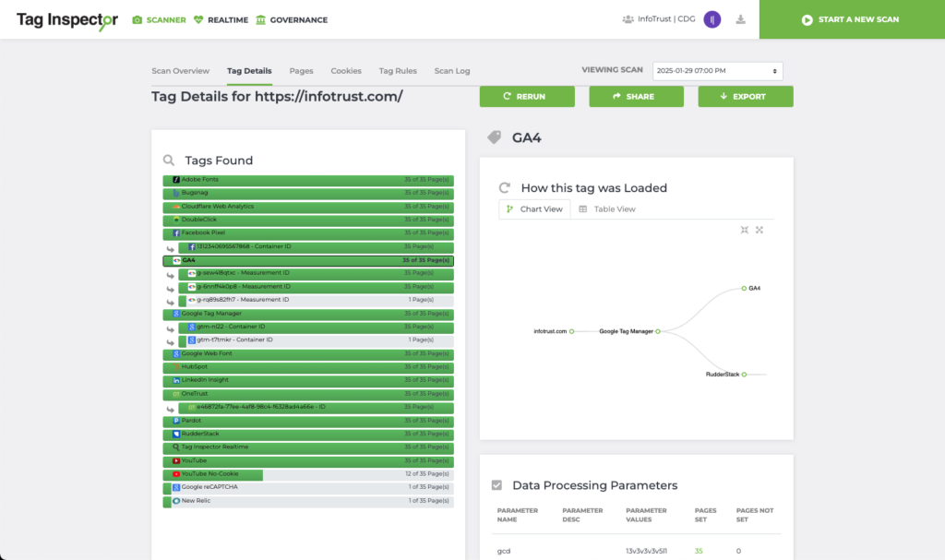
Task: Open the Cookies tab
Action: point(346,71)
